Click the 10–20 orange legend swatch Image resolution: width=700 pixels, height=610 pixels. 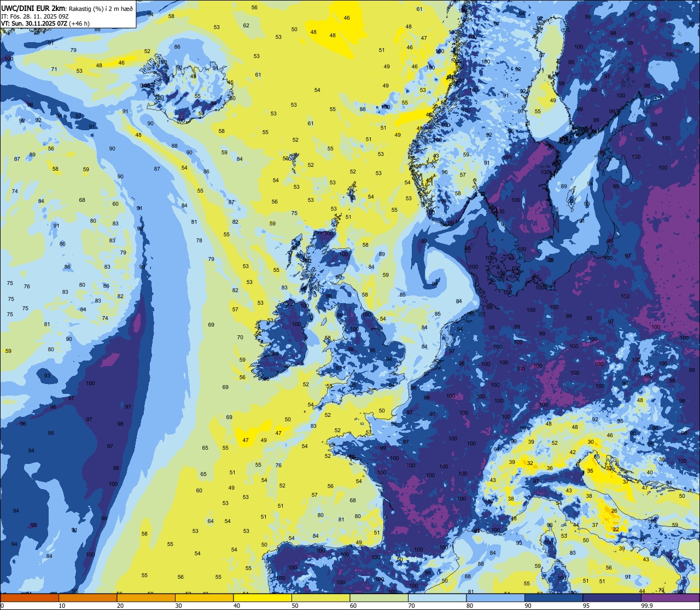coord(88,597)
